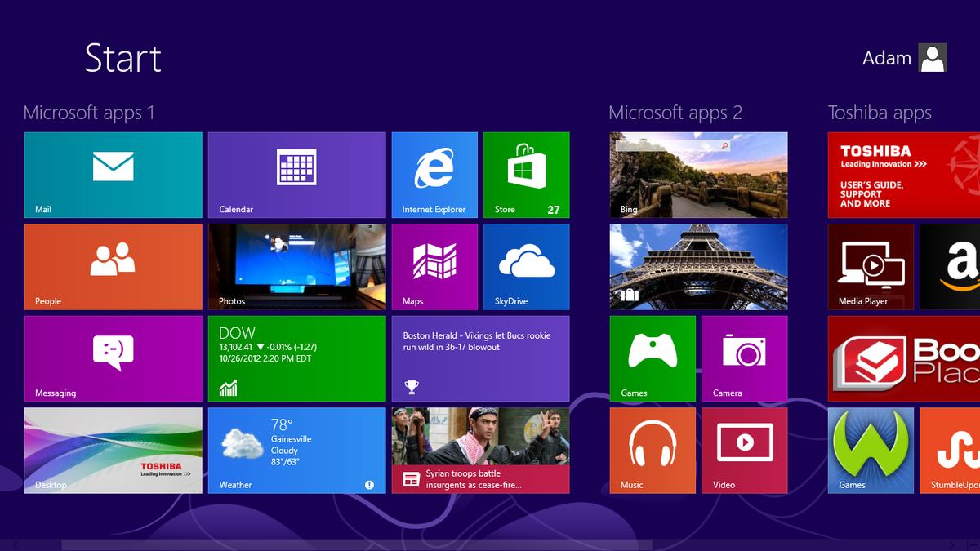Open the Syrian troops news tile
Image resolution: width=980 pixels, height=551 pixels.
click(x=481, y=451)
